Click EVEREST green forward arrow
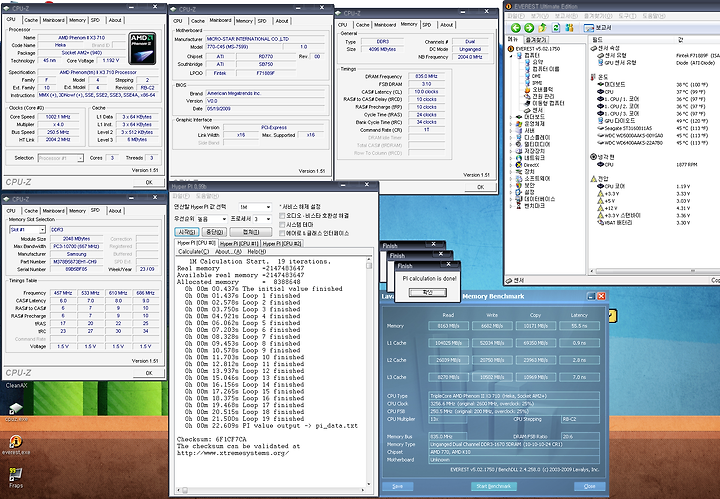Image resolution: width=720 pixels, height=499 pixels. pos(529,28)
